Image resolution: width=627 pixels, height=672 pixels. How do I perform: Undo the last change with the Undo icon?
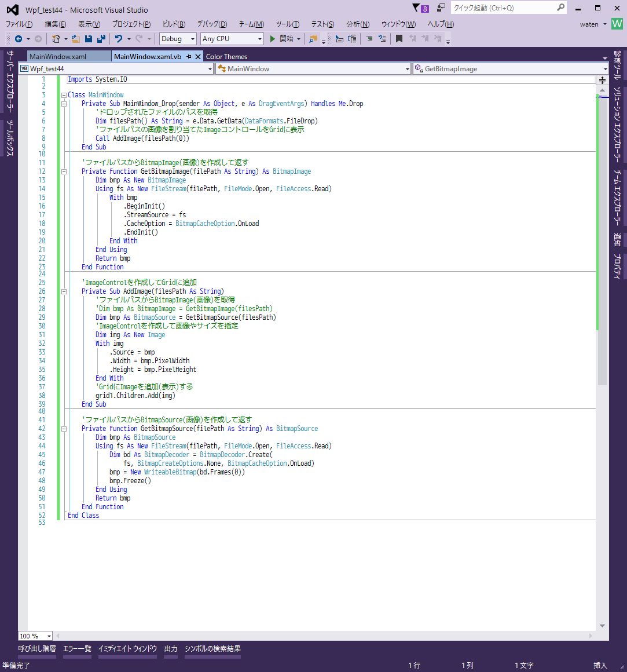[x=119, y=39]
